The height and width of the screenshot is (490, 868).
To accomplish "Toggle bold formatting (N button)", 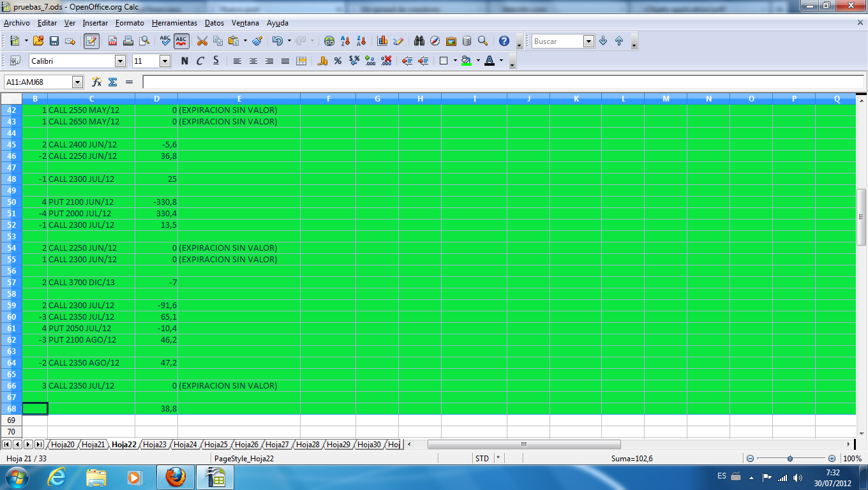I will tap(184, 61).
